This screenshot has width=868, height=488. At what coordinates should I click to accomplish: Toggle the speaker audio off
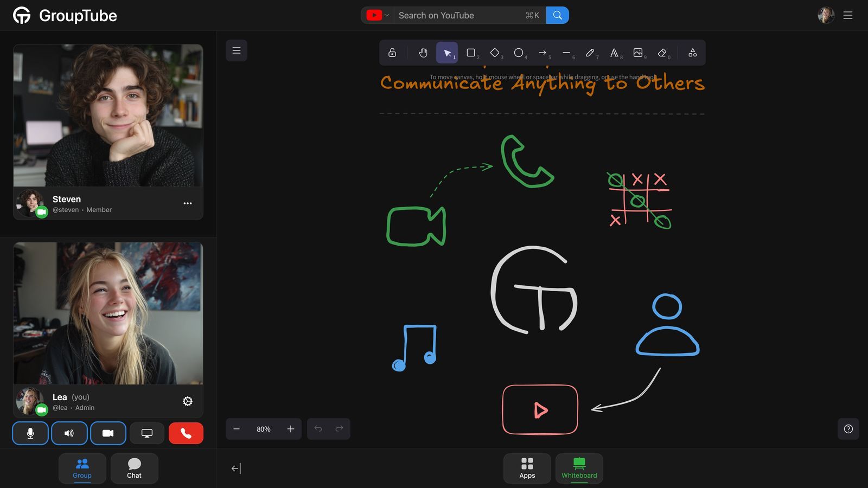click(69, 433)
